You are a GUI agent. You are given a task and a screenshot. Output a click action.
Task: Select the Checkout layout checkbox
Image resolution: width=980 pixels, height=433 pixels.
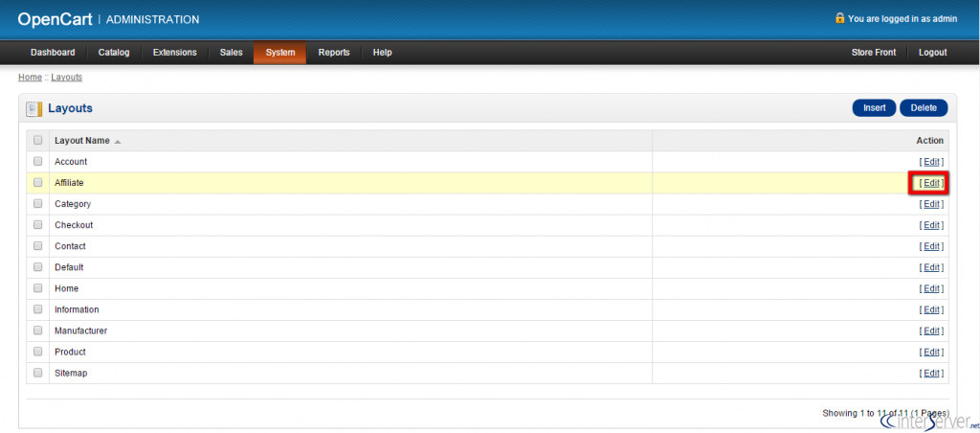coord(37,224)
